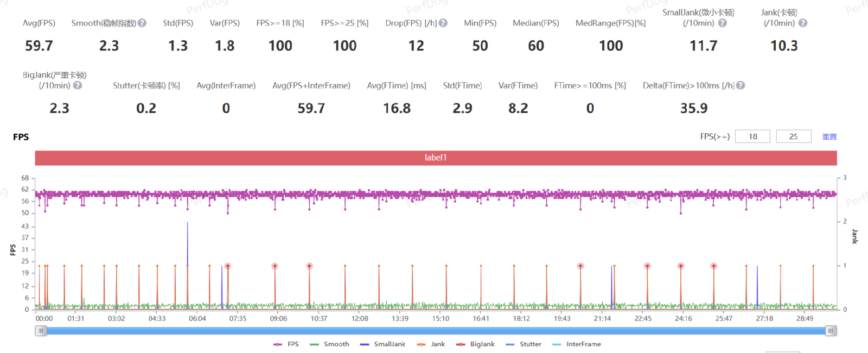
Task: Hide the BigJank series via legend
Action: pyautogui.click(x=475, y=344)
